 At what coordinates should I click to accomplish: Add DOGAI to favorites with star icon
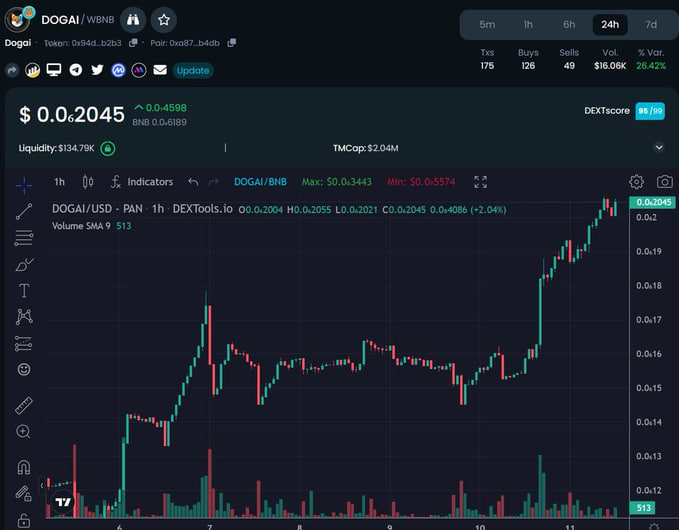164,20
